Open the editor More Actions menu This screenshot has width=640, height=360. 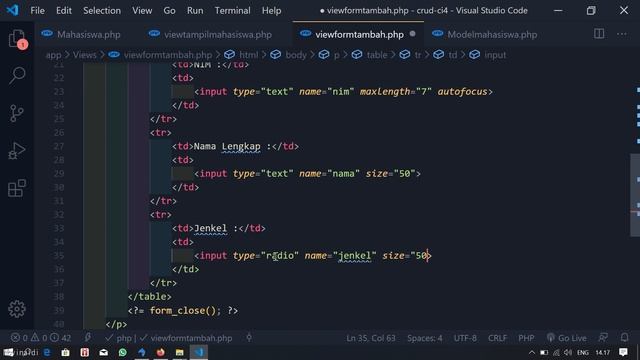pos(622,34)
